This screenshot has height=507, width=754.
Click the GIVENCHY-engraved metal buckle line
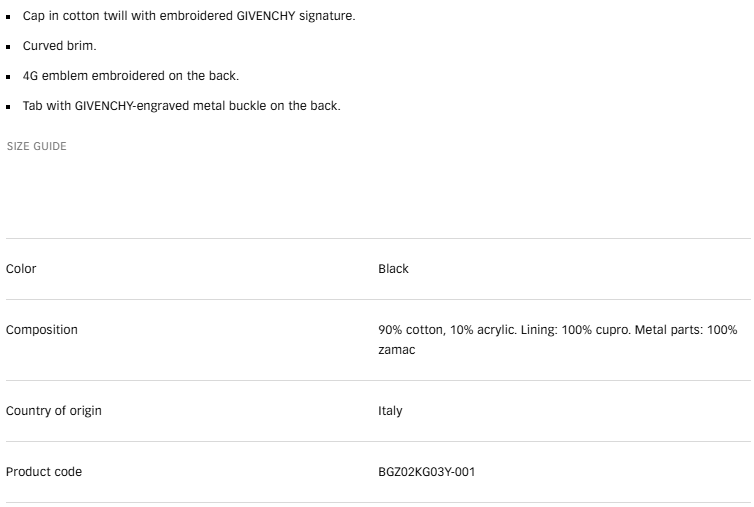(182, 106)
